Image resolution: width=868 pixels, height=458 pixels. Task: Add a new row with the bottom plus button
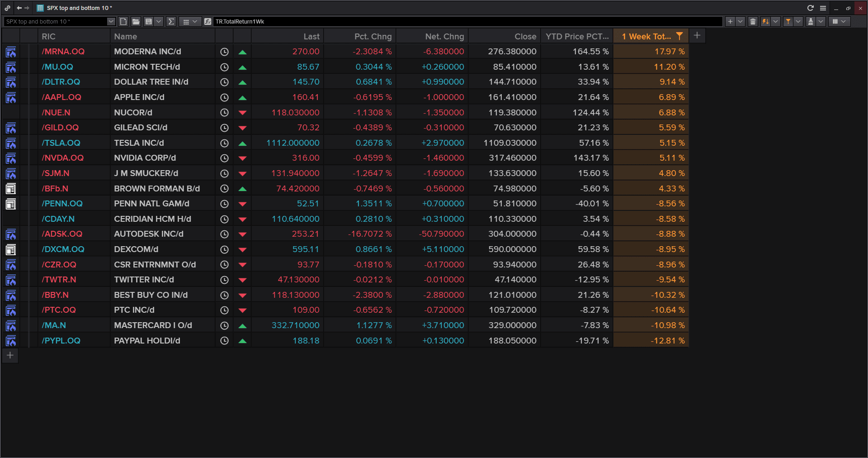(10, 355)
